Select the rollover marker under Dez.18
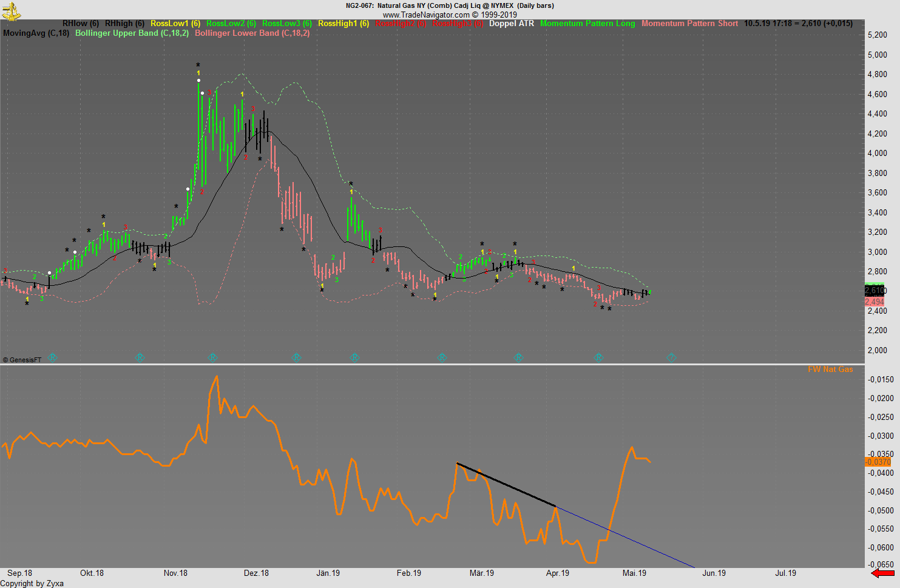900x588 pixels. [296, 357]
